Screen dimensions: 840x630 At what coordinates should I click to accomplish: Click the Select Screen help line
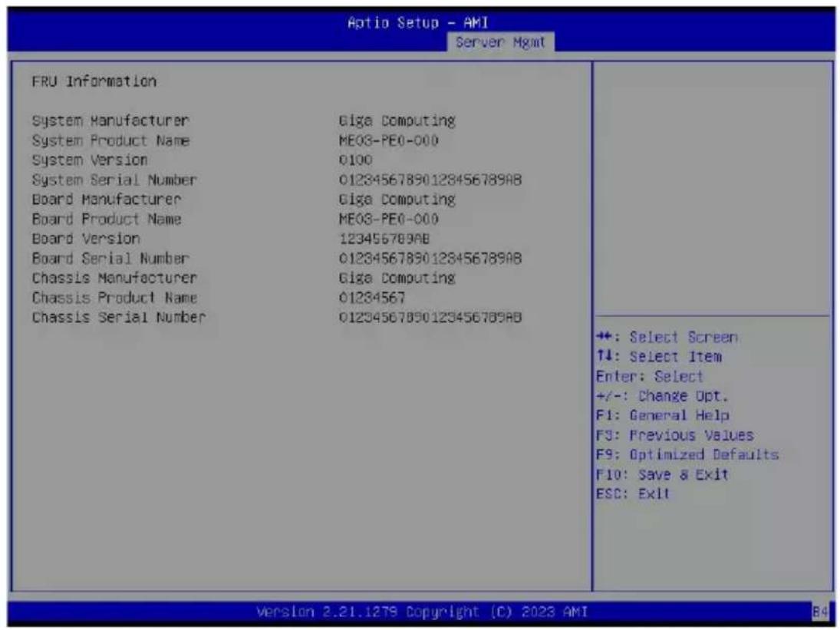[x=667, y=337]
